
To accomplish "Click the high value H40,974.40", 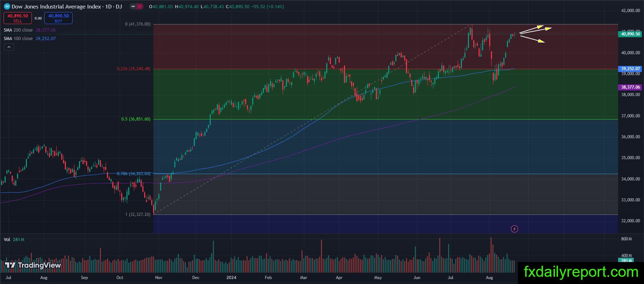I will (x=186, y=6).
